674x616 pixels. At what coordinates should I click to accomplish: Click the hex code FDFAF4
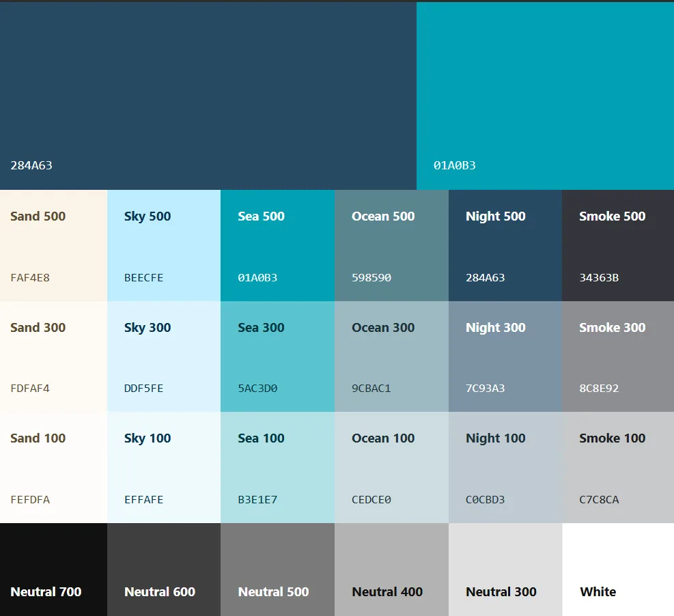pyautogui.click(x=30, y=388)
